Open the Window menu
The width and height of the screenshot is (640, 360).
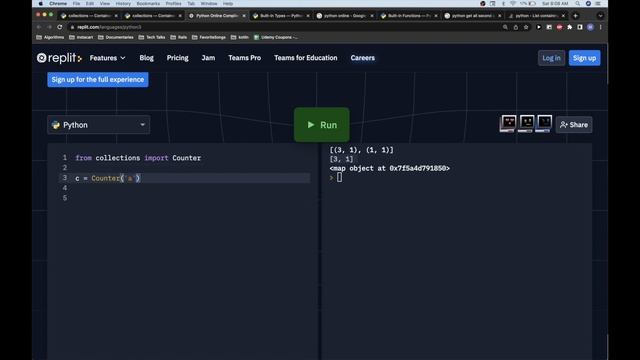[x=209, y=4]
